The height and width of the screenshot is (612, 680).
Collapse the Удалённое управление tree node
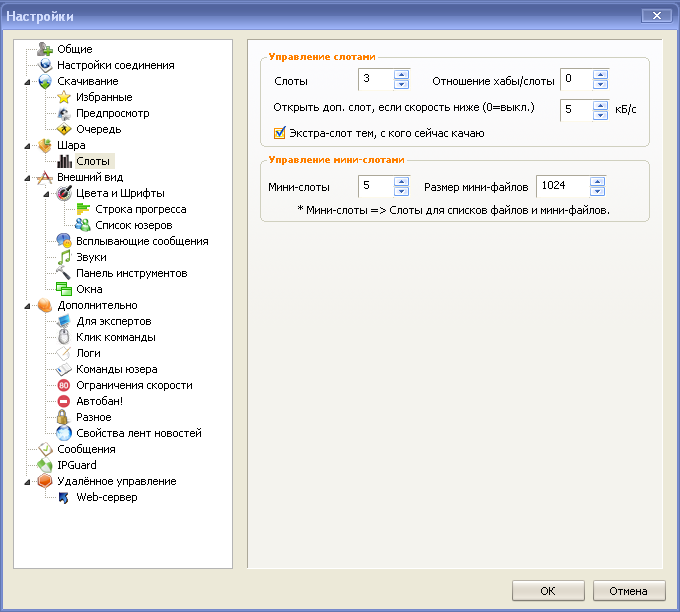(x=27, y=482)
